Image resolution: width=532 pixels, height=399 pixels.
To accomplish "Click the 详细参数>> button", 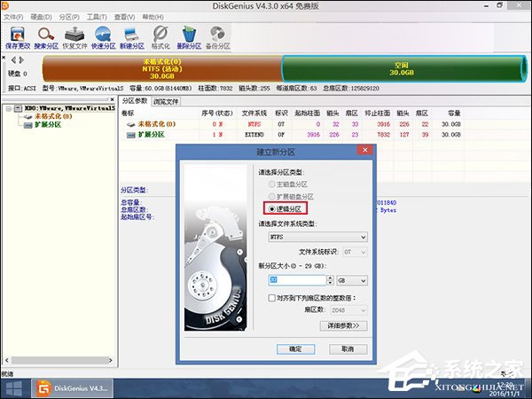I will (347, 325).
